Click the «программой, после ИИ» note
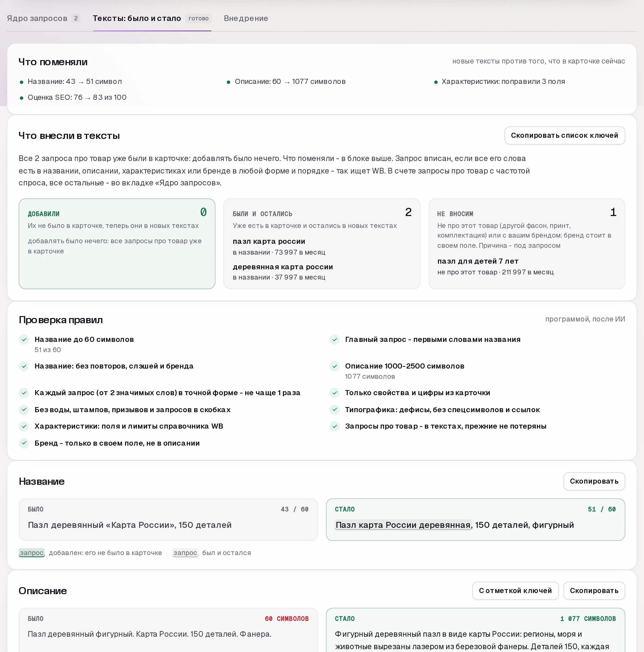The height and width of the screenshot is (652, 644). click(x=585, y=319)
